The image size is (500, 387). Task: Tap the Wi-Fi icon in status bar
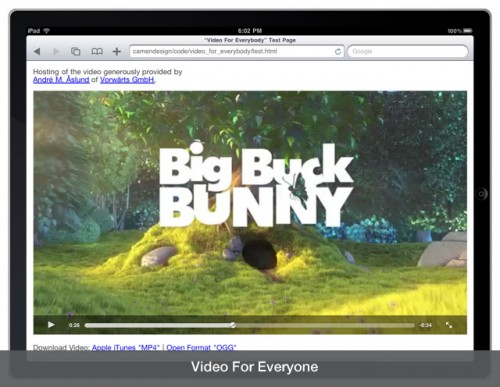(x=47, y=31)
